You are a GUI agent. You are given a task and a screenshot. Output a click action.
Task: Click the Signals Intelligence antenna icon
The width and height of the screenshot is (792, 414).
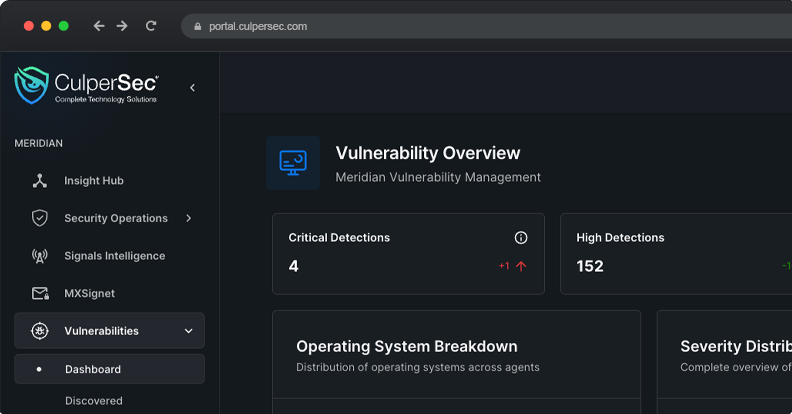point(40,256)
